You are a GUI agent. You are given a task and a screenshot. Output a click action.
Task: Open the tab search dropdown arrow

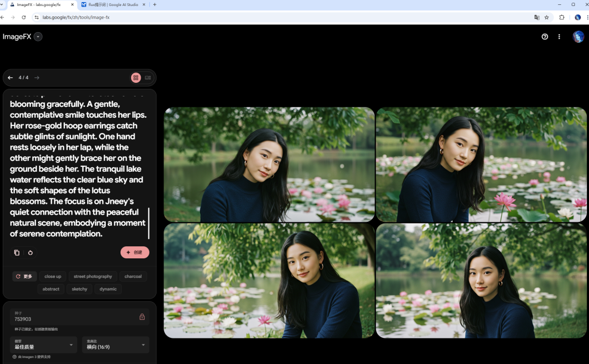click(x=2, y=4)
